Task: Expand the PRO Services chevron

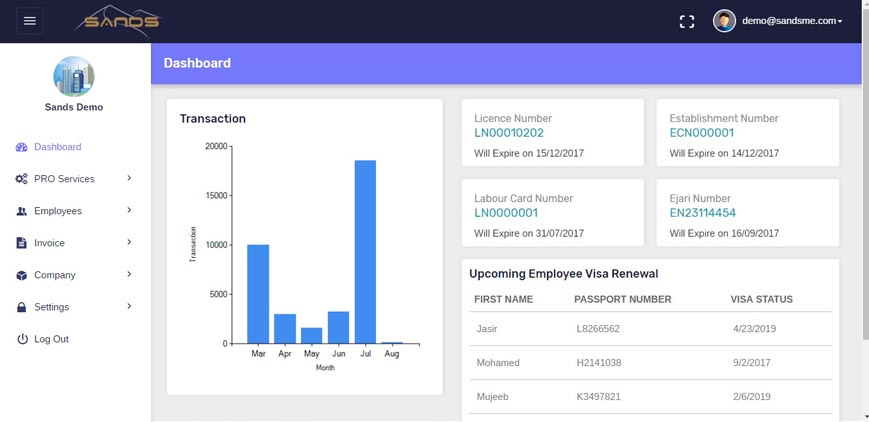Action: 129,178
